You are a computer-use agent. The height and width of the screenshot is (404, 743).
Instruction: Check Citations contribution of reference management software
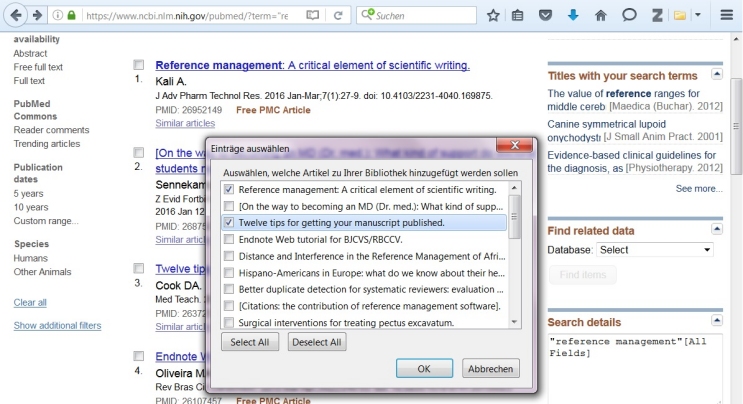coord(229,306)
